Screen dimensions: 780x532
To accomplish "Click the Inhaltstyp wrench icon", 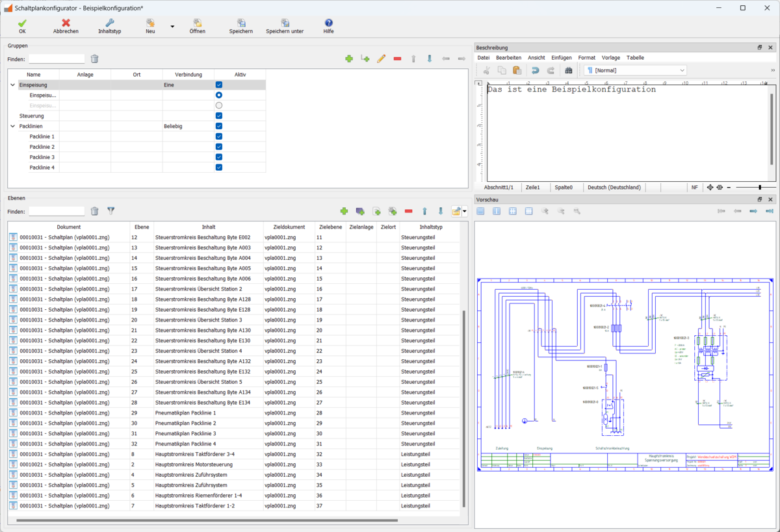I will 109,23.
